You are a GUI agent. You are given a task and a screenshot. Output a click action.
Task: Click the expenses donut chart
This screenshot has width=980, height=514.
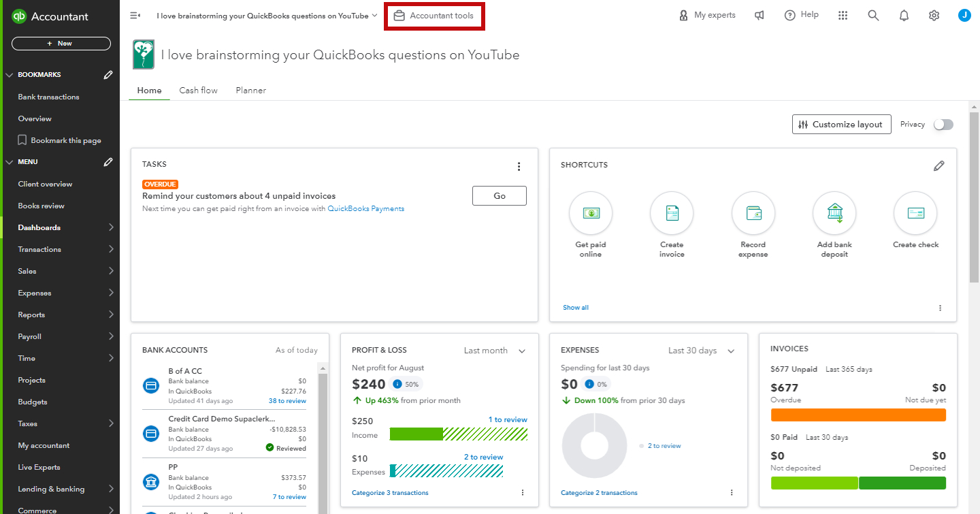pos(594,446)
